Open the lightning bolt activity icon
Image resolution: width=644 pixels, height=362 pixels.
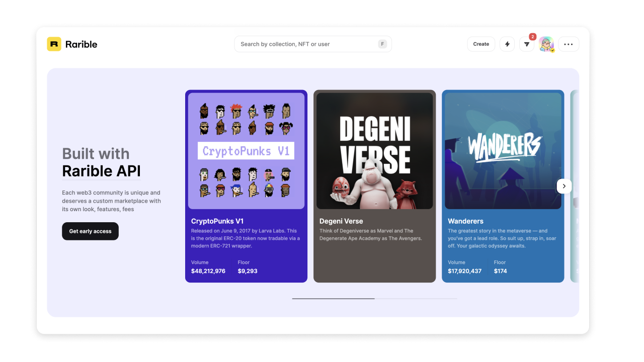[x=507, y=44]
